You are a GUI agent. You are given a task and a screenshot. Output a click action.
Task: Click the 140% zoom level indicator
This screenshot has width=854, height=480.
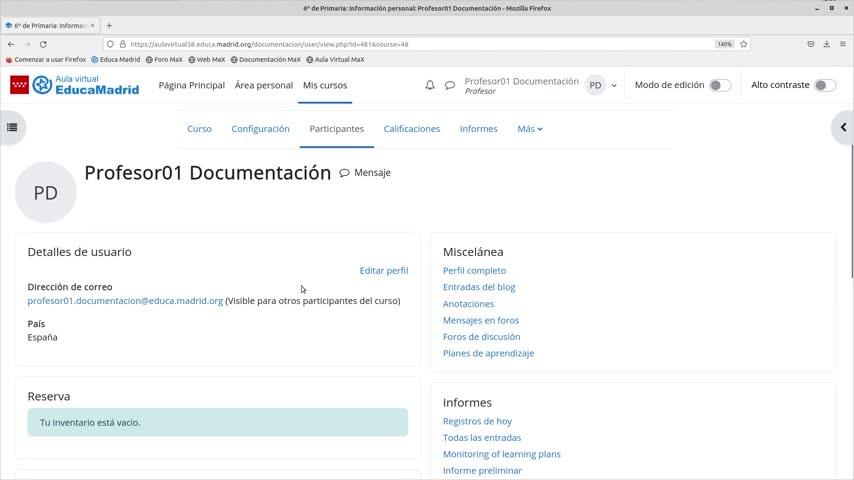pos(724,44)
